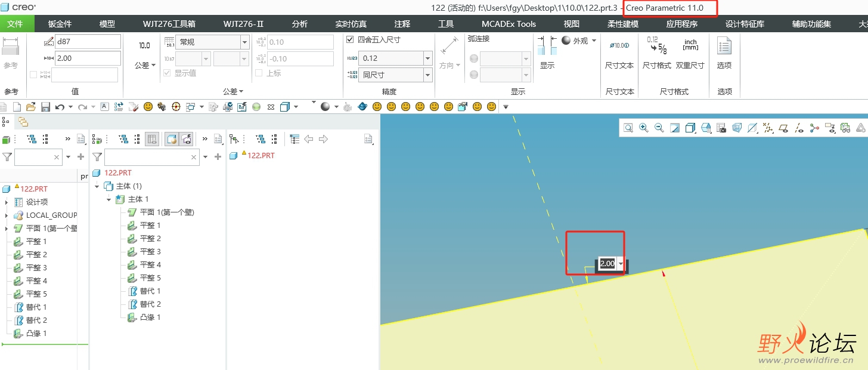Open the dropdown arrow beside 2.00 dimension
Viewport: 868px width, 370px height.
pos(621,264)
